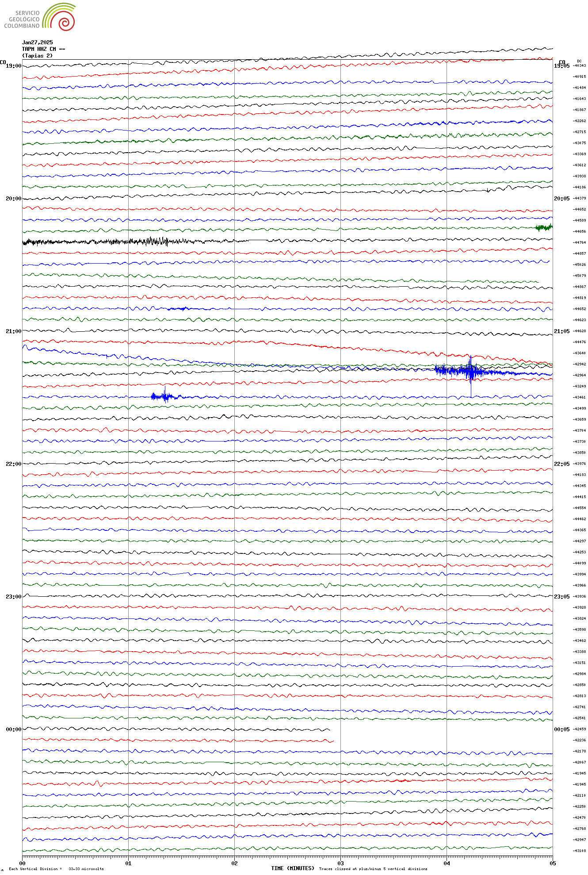Image resolution: width=588 pixels, height=875 pixels.
Task: Click the 21:00 time label on left
Action: (13, 331)
